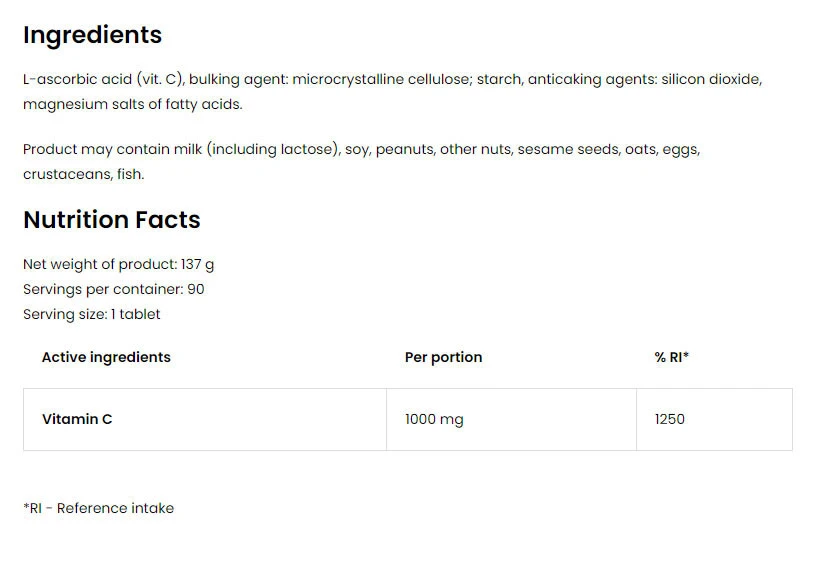
Task: Select the Servings per container line
Action: click(113, 289)
